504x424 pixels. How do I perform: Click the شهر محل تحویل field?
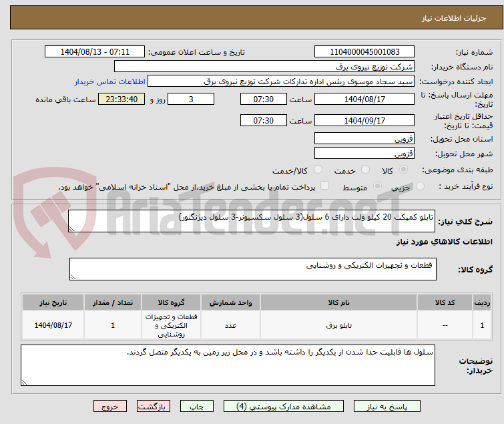tap(364, 154)
